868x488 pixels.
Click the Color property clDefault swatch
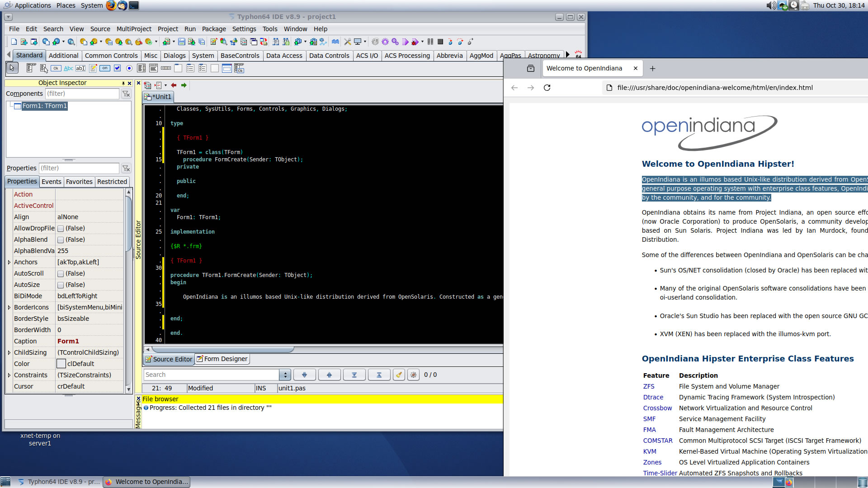61,364
